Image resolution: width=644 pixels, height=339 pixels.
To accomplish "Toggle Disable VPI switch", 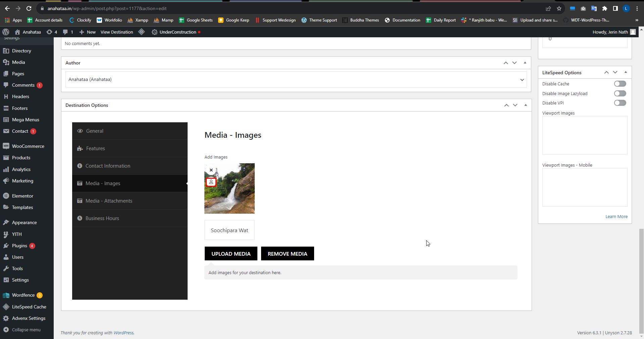I will (x=620, y=103).
